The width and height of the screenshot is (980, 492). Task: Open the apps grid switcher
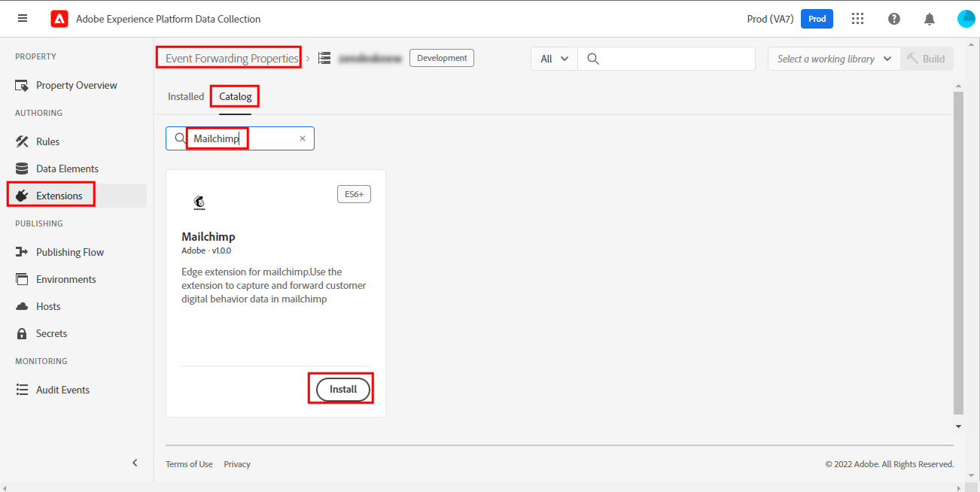coord(857,19)
